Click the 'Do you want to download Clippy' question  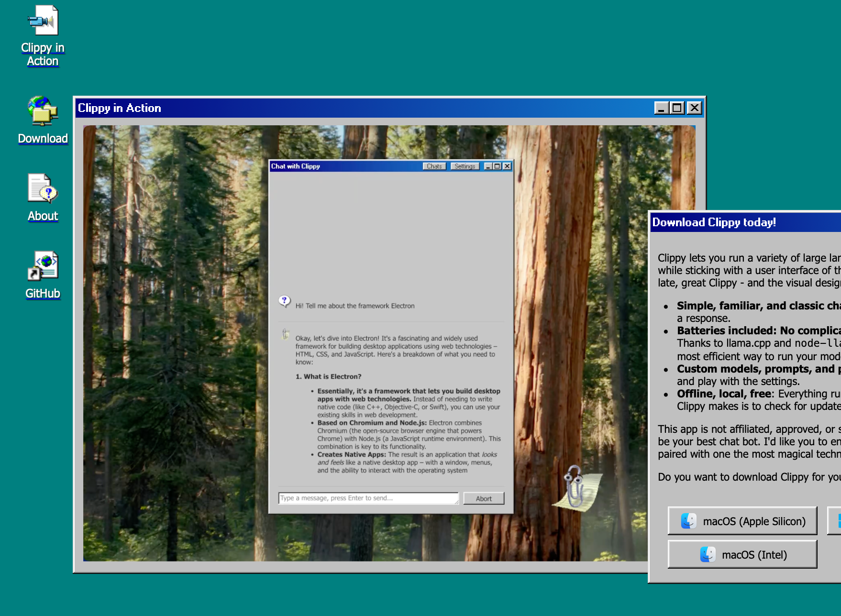(749, 477)
